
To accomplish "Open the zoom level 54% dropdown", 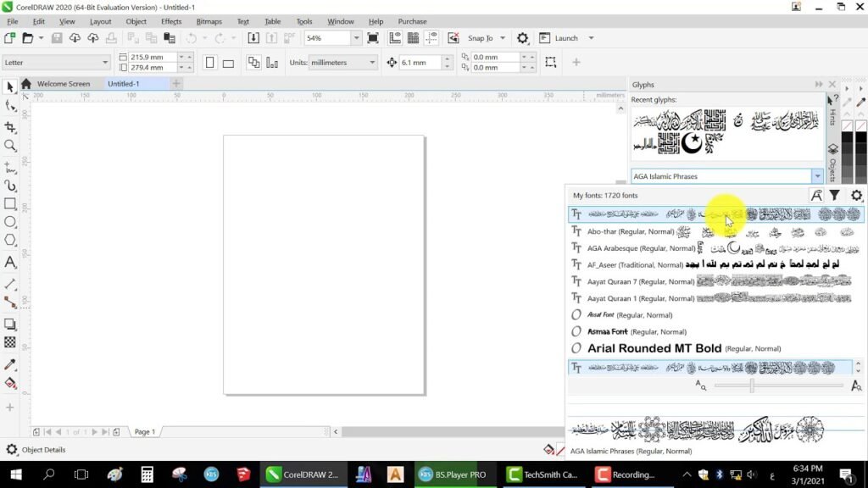I will (356, 38).
